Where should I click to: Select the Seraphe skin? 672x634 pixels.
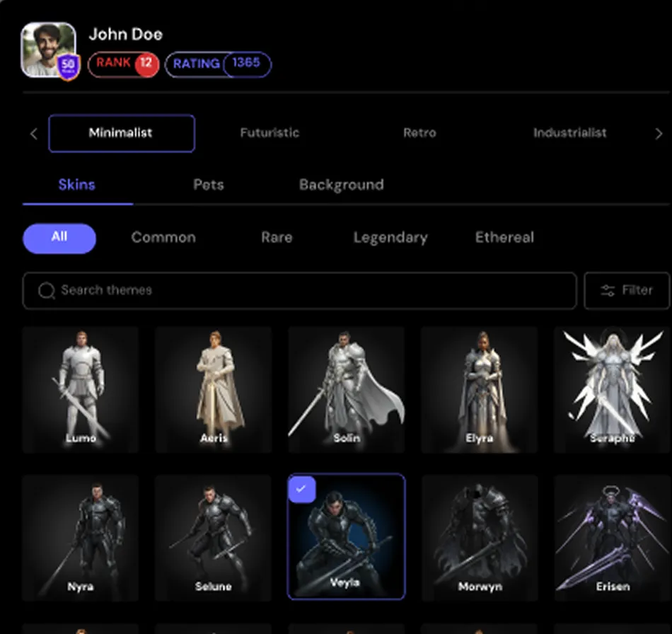pos(612,389)
